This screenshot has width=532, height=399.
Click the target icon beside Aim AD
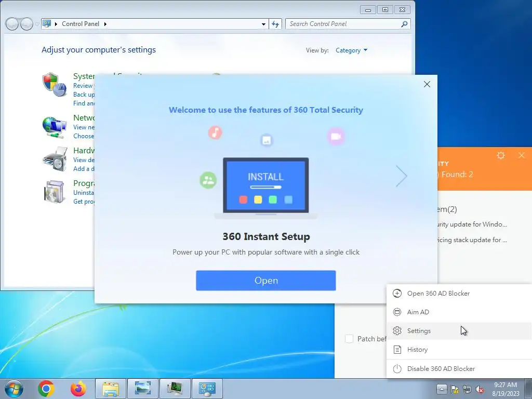pyautogui.click(x=397, y=312)
